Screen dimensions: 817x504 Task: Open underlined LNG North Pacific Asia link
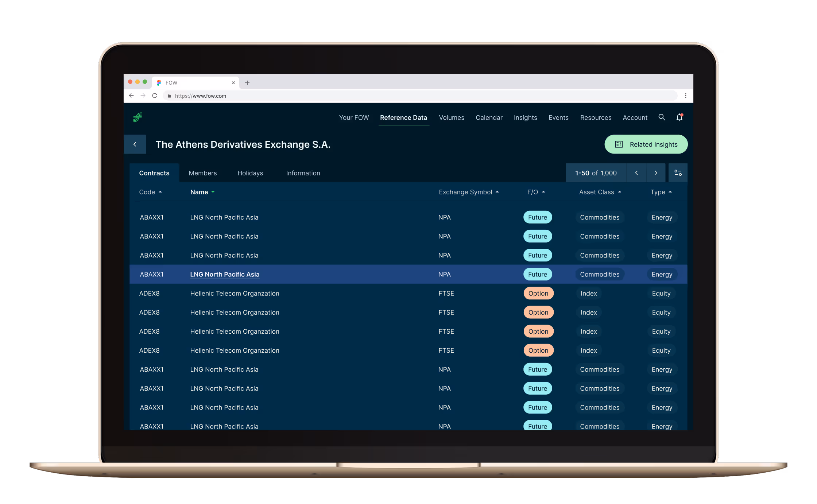(225, 275)
